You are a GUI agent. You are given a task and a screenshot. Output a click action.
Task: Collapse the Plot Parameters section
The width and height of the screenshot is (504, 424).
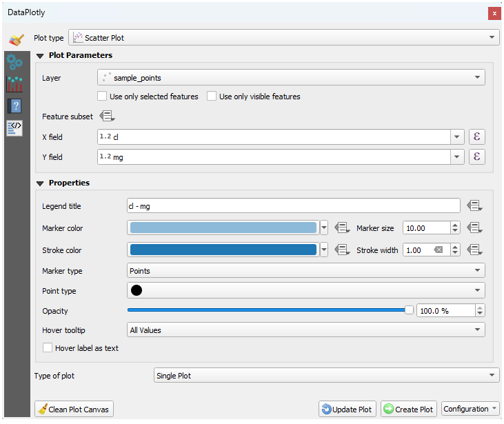point(39,55)
